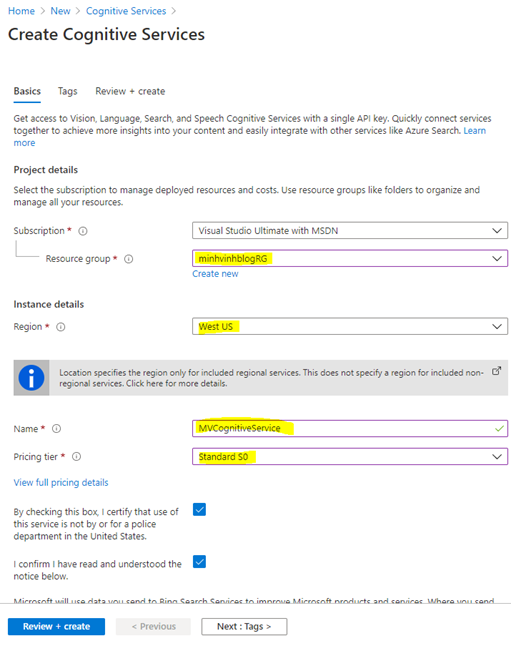Toggle the notice confirmation checkbox

click(199, 562)
